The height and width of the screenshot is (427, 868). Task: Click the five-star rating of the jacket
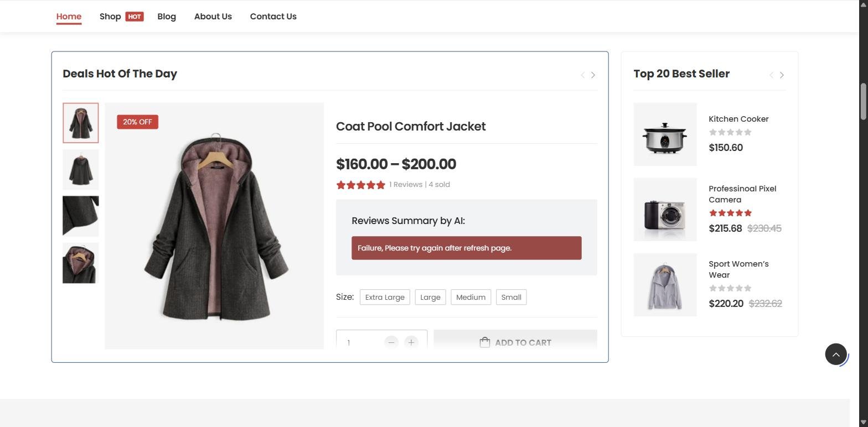[360, 185]
